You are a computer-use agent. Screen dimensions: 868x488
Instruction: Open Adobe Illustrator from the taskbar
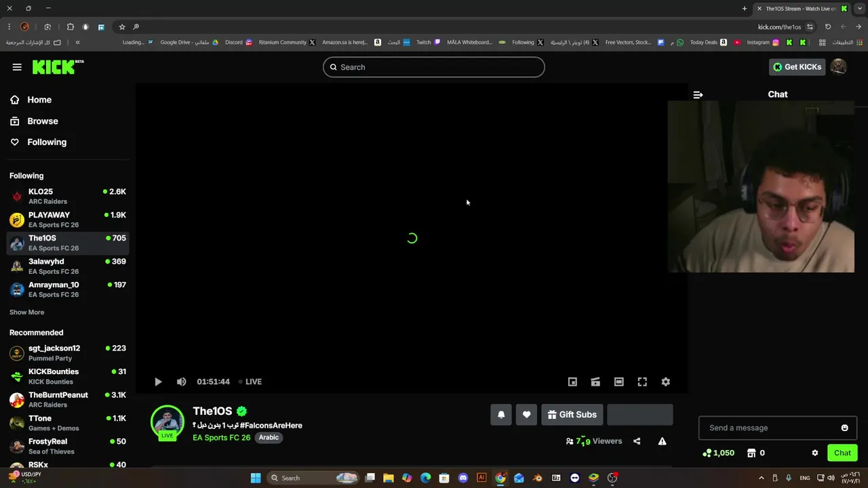(481, 478)
